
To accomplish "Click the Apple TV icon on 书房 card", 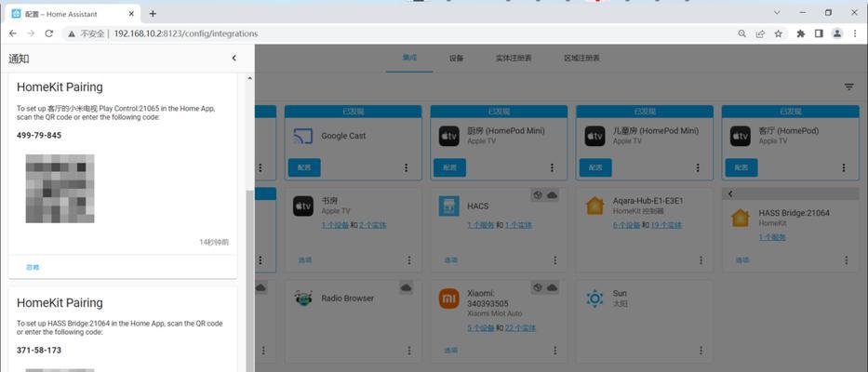I will [303, 206].
